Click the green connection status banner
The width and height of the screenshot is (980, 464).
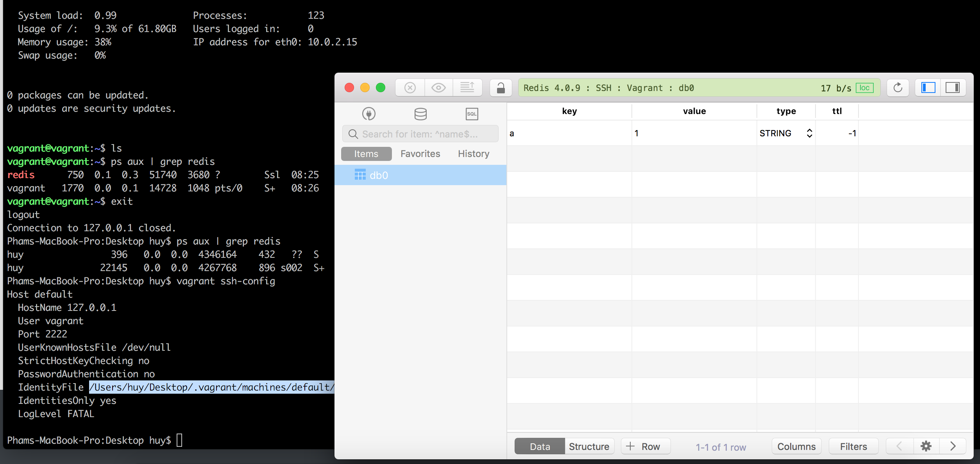click(x=664, y=87)
